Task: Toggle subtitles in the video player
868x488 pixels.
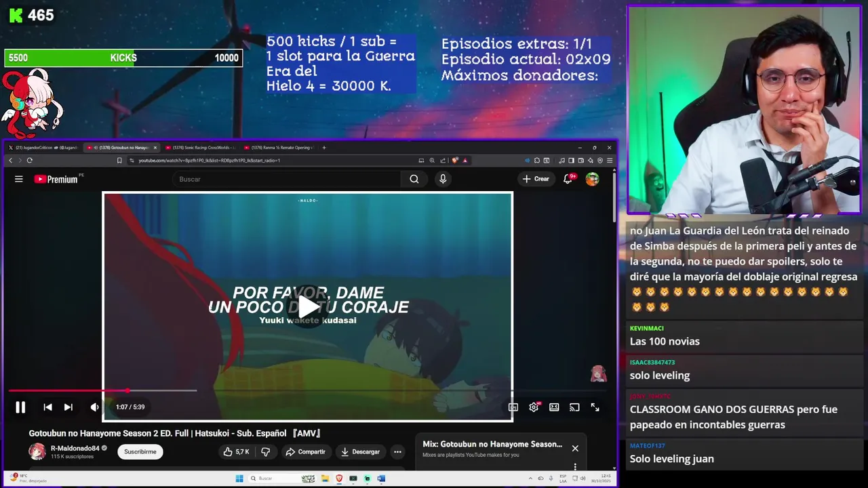Action: coord(513,407)
